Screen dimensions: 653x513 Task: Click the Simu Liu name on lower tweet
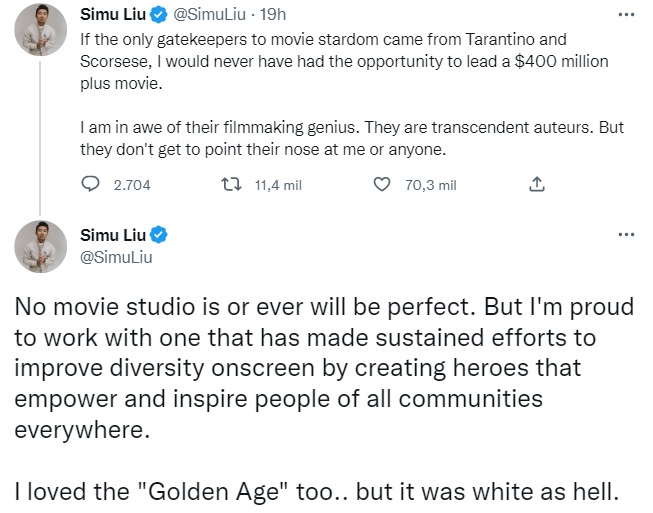[112, 236]
